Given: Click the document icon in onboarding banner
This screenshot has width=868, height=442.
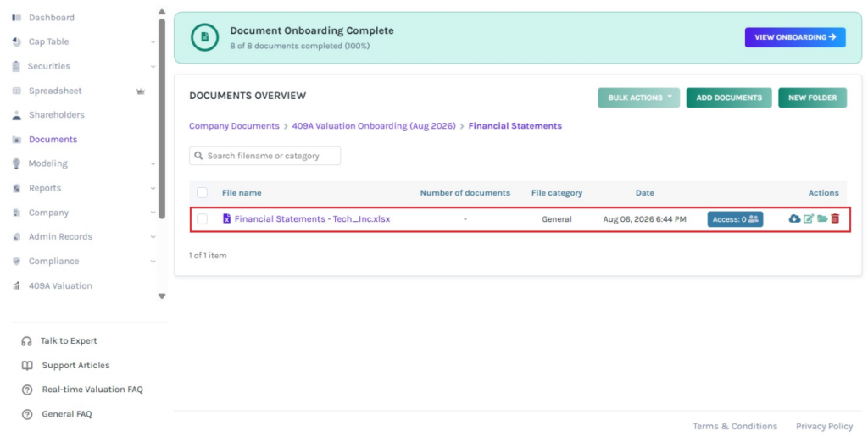Looking at the screenshot, I should (205, 37).
